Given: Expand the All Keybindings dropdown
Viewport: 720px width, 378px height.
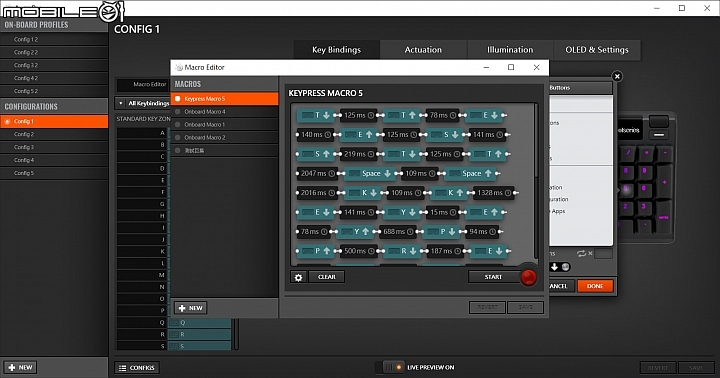Looking at the screenshot, I should (x=143, y=103).
